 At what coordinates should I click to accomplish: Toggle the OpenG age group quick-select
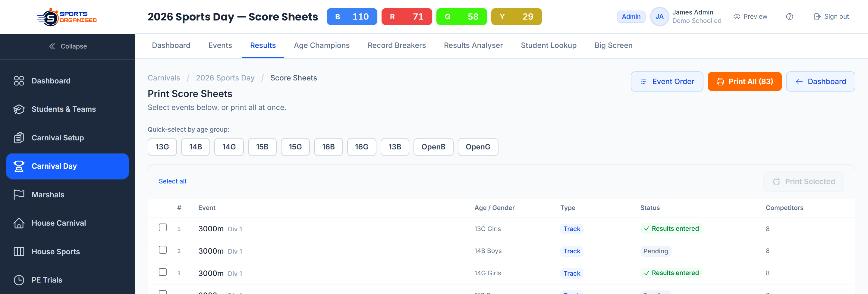click(478, 147)
